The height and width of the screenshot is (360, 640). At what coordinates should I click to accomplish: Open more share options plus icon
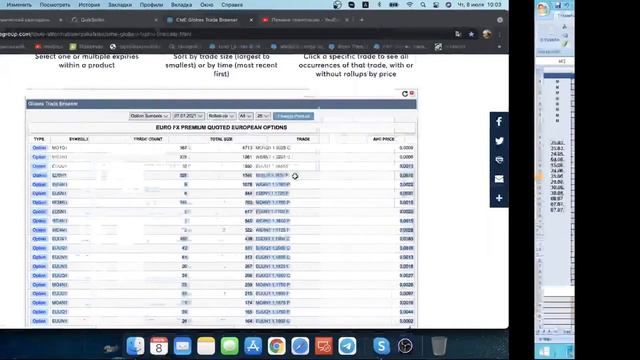tap(499, 198)
